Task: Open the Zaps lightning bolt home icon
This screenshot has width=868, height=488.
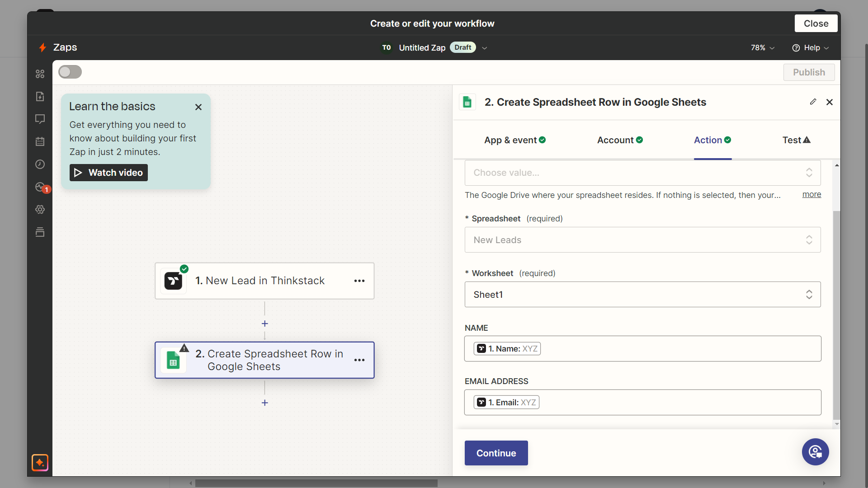Action: coord(42,47)
